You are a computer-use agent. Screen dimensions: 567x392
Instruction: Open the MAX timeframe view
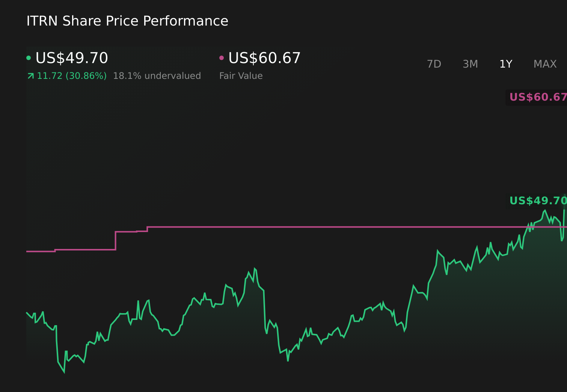[x=544, y=64]
